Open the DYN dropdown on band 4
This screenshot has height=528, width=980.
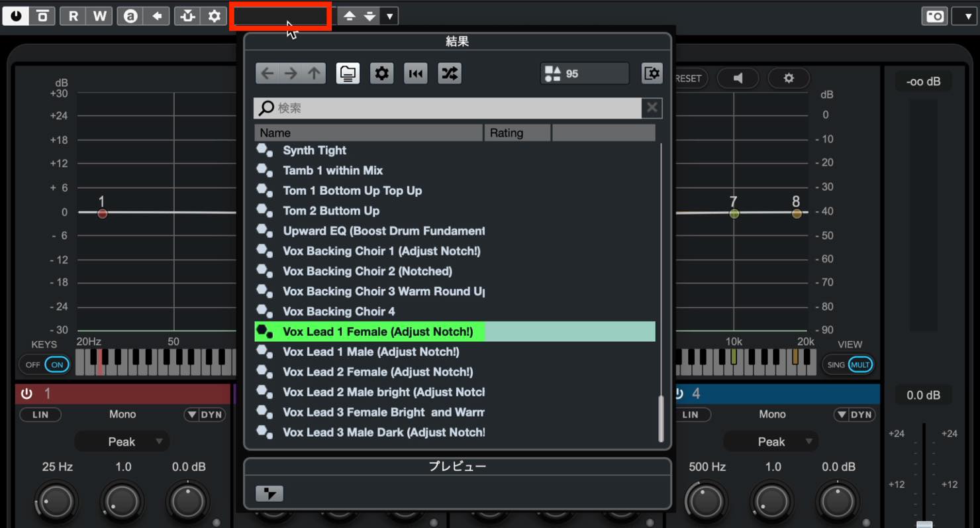coord(855,415)
